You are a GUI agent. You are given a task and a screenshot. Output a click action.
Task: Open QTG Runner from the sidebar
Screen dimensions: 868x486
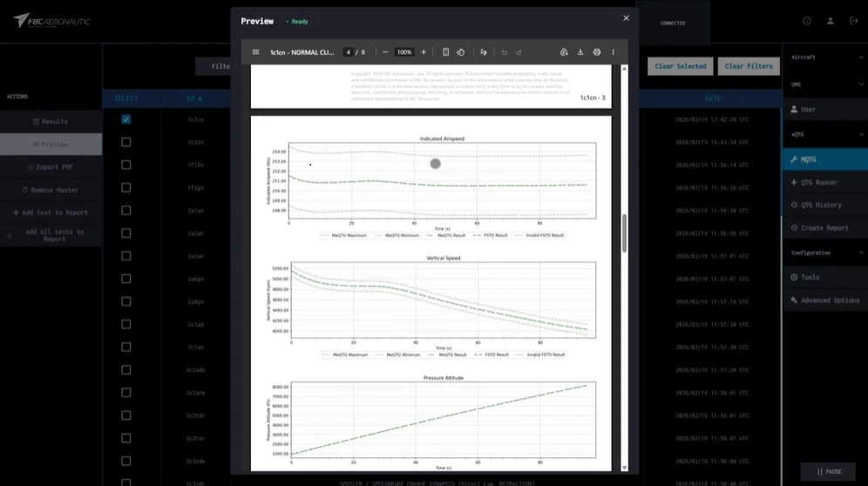pos(819,182)
